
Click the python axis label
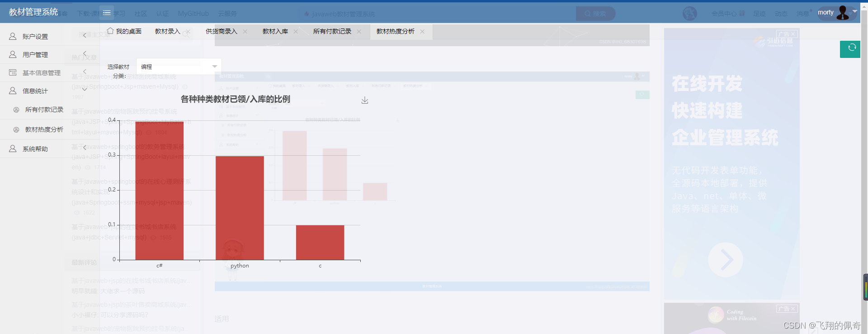coord(240,266)
